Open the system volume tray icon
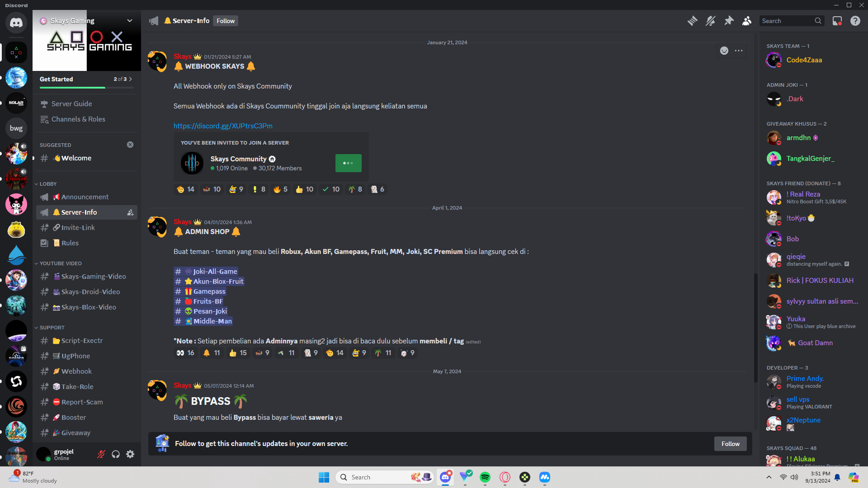Image resolution: width=868 pixels, height=488 pixels. 794,477
